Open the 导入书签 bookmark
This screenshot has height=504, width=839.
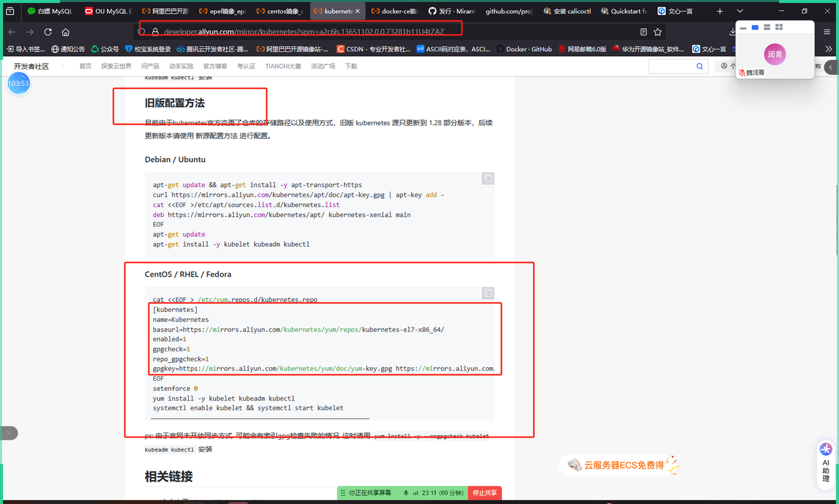click(26, 49)
